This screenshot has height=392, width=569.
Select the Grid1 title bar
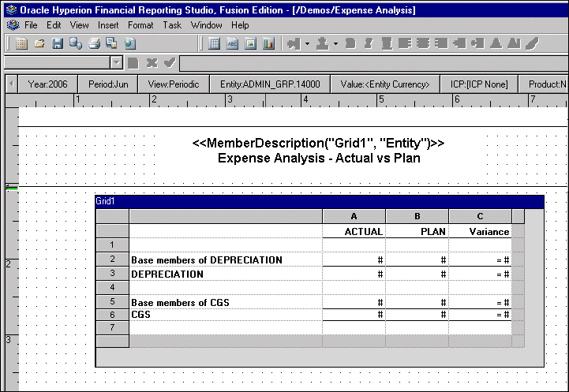tap(320, 201)
